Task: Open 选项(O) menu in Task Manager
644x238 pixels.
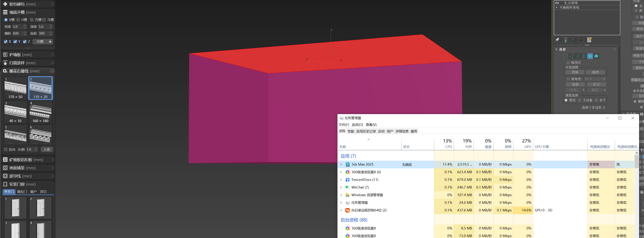Action: pyautogui.click(x=357, y=125)
